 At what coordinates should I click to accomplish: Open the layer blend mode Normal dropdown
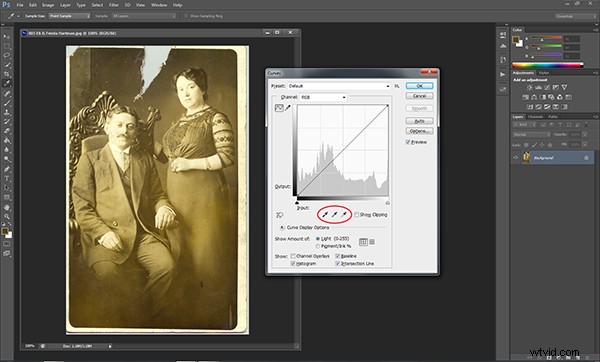pyautogui.click(x=531, y=135)
